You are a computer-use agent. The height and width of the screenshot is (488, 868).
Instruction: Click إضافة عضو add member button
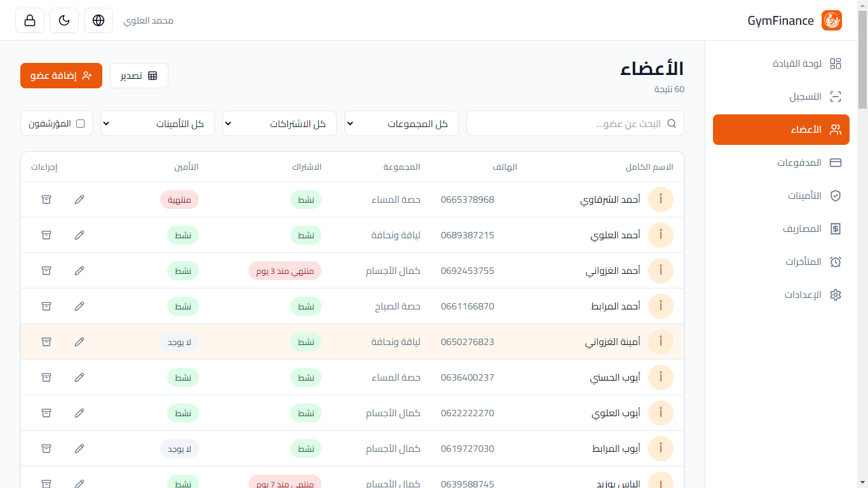pos(61,76)
